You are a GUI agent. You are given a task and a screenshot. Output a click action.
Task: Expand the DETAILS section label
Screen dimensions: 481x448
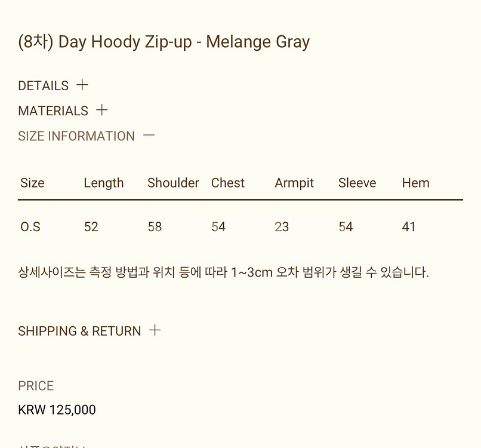44,85
